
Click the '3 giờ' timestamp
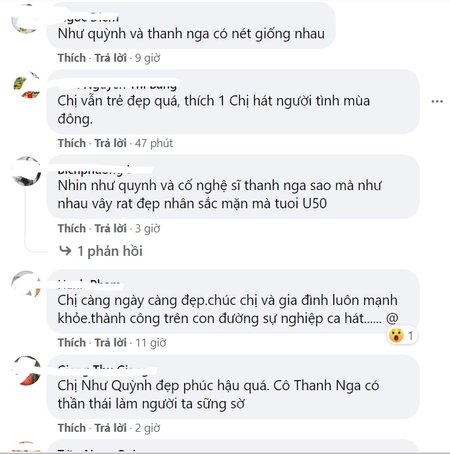tap(147, 228)
